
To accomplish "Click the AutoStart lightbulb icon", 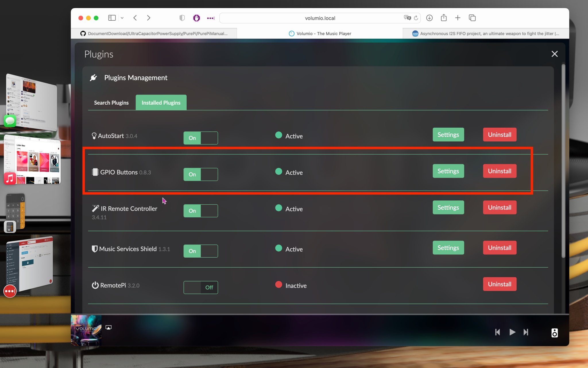I will [x=94, y=136].
